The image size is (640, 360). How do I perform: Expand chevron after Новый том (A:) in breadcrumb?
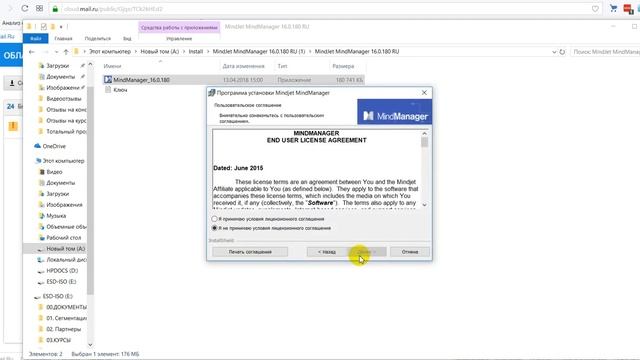coord(184,52)
